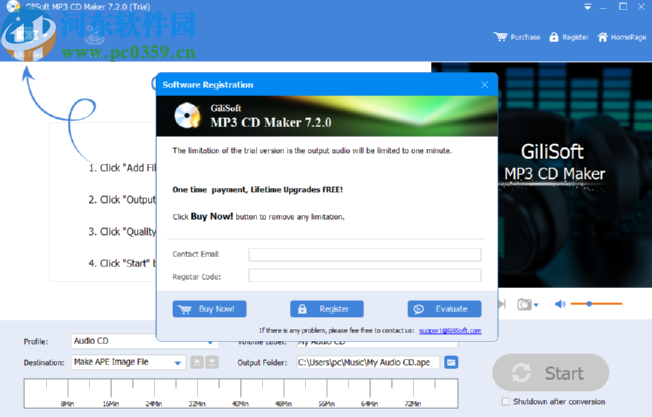Viewport: 652px width, 417px height.
Task: Click the Register Code field
Action: [x=365, y=276]
